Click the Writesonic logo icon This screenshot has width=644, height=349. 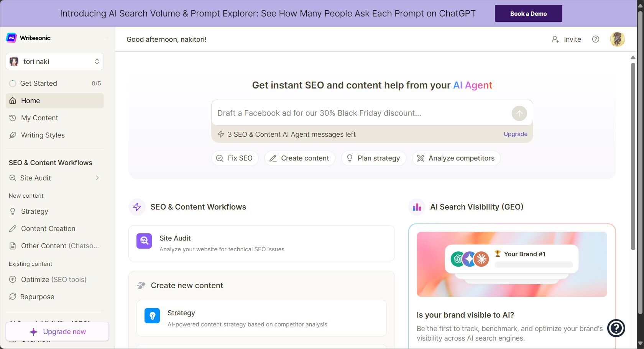pos(11,38)
